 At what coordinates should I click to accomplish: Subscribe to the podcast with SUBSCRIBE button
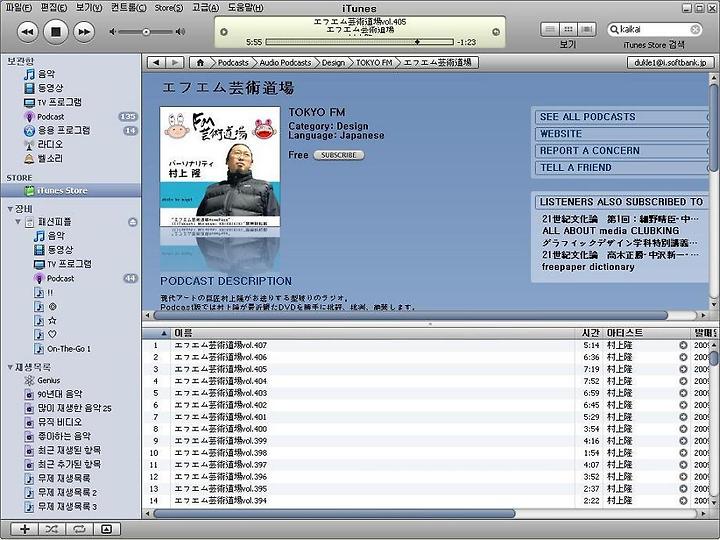tap(339, 155)
